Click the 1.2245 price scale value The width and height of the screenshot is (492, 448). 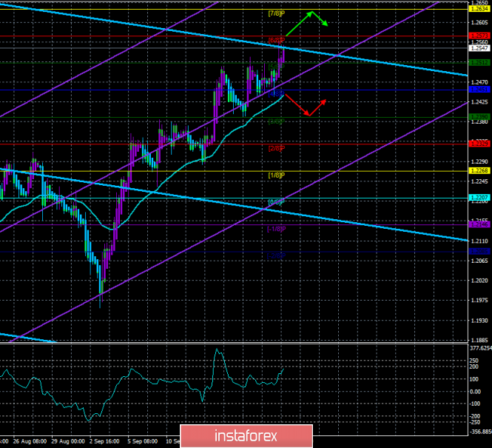click(x=479, y=181)
